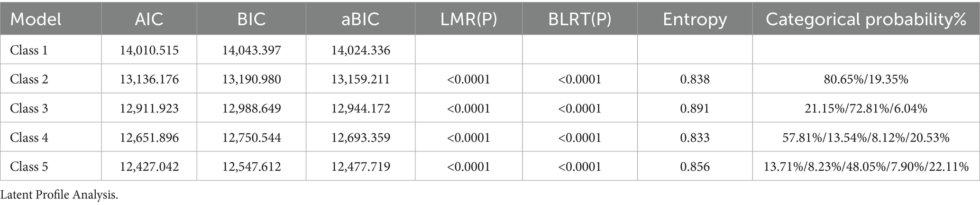This screenshot has width=980, height=205.
Task: Click the LMR(P) column header
Action: click(468, 19)
